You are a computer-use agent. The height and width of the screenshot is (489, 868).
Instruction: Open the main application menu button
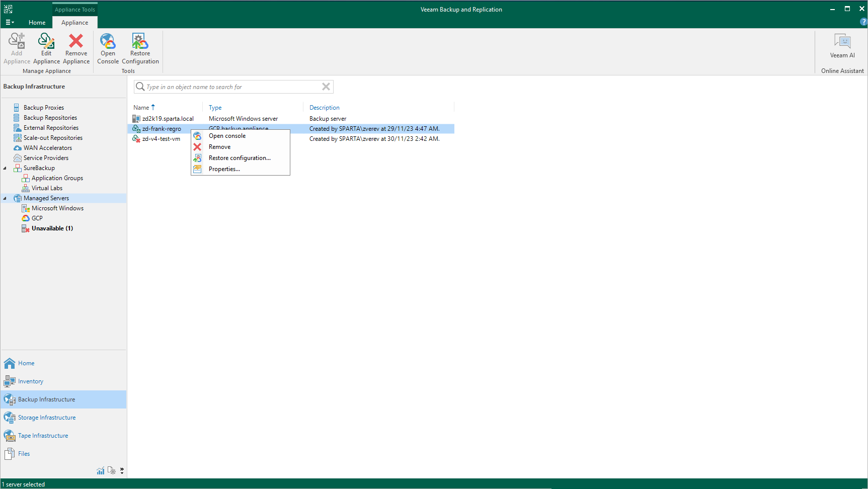10,23
